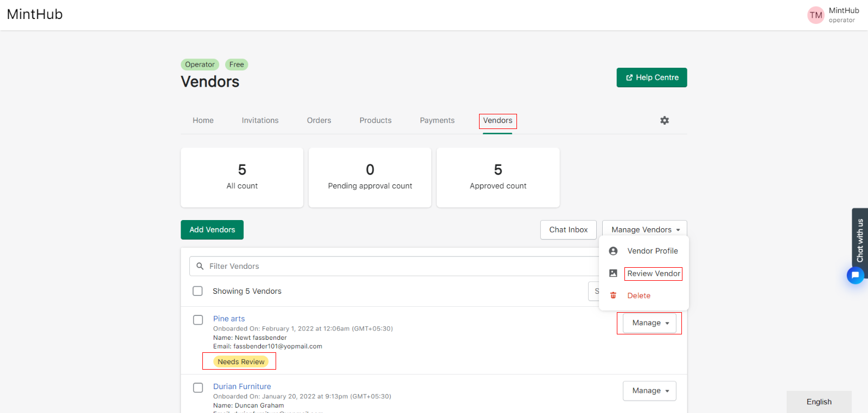Open the English language selector

pos(819,402)
